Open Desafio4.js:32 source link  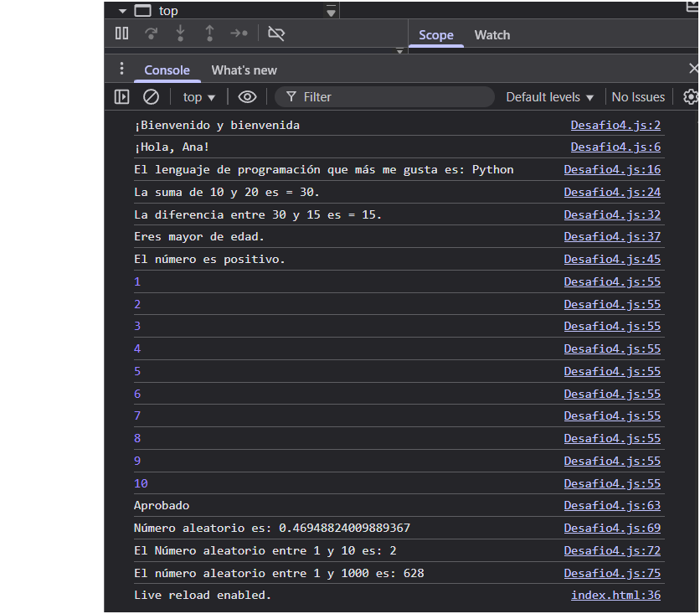[612, 215]
